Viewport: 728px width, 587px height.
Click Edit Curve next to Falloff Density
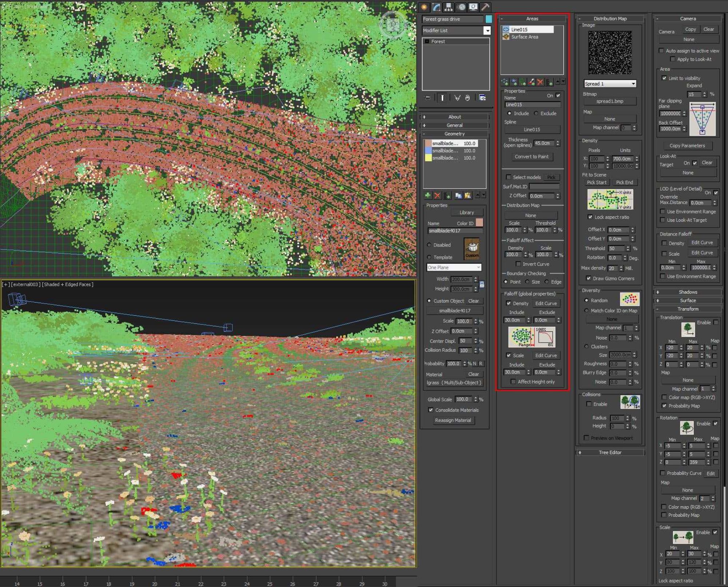[x=546, y=303]
